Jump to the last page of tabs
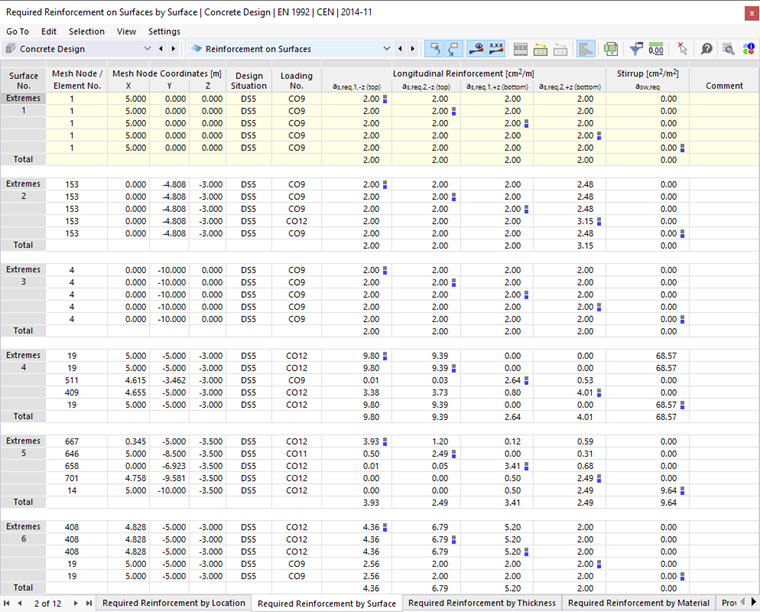This screenshot has width=760, height=612. [88, 603]
